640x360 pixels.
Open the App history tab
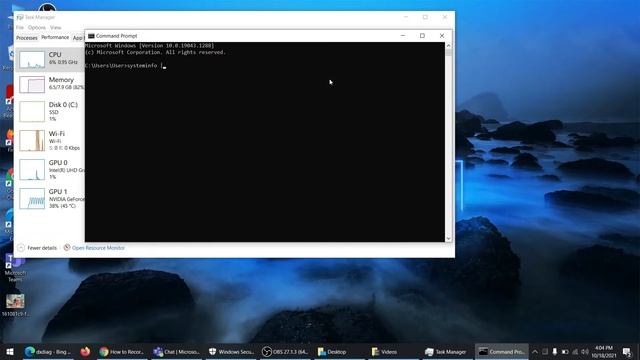coord(78,38)
